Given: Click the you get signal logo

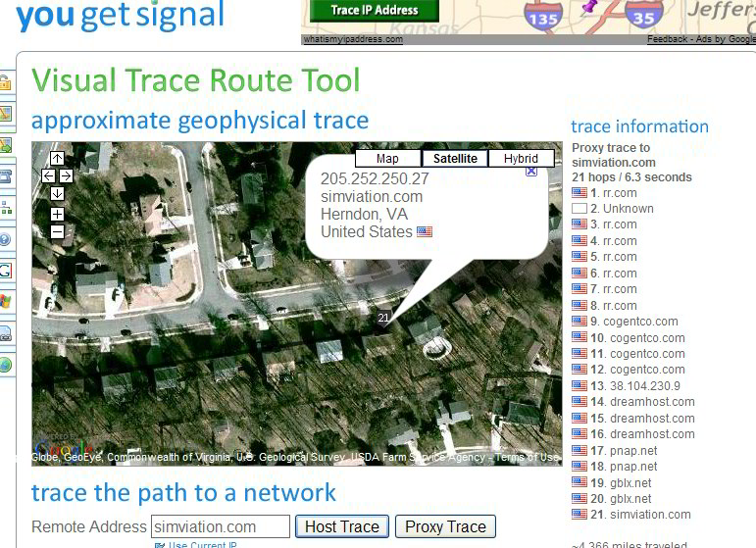Looking at the screenshot, I should coord(121,15).
